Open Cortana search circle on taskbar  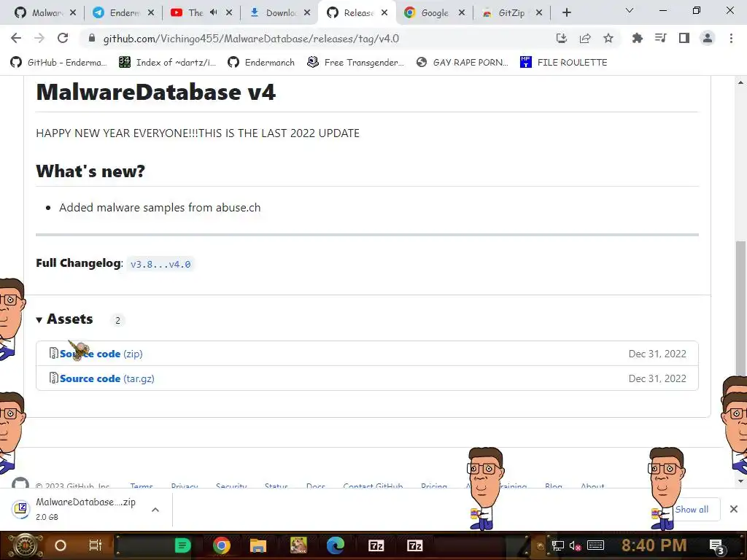[x=61, y=545]
